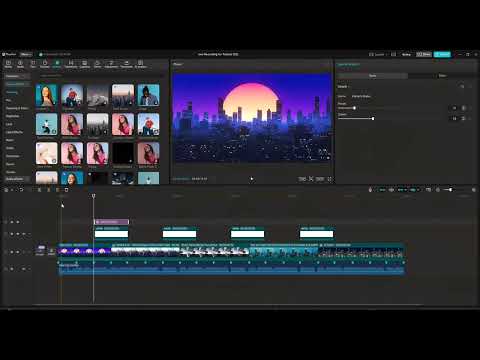
Task: Select the third-row all-black effect thumbnail
Action: tap(123, 153)
